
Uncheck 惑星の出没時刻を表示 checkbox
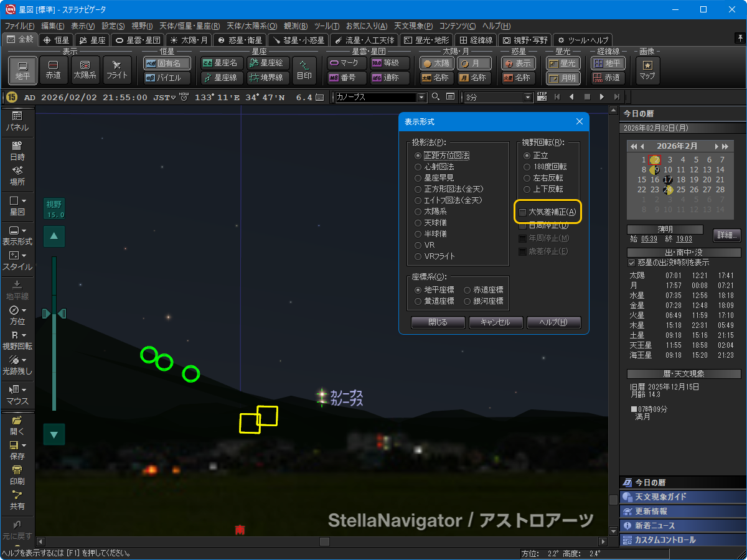632,263
